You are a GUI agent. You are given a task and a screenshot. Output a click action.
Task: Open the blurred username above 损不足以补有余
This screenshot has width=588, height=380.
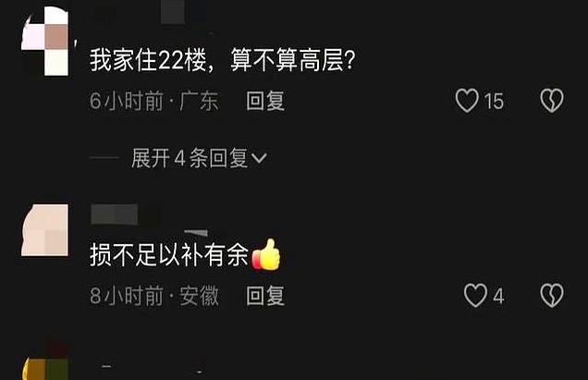coord(115,215)
